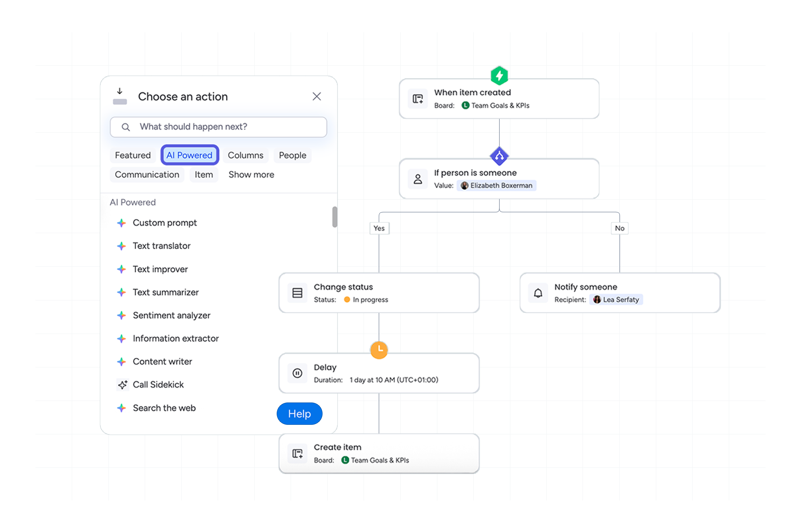The height and width of the screenshot is (532, 797).
Task: Click the bell icon in Notify someone
Action: click(538, 293)
